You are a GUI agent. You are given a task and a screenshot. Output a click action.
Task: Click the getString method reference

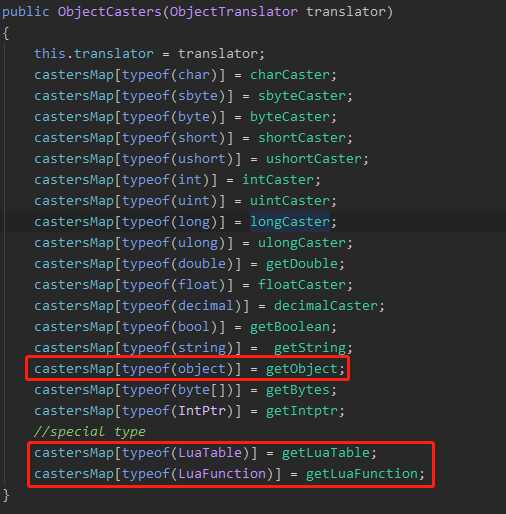pos(310,348)
